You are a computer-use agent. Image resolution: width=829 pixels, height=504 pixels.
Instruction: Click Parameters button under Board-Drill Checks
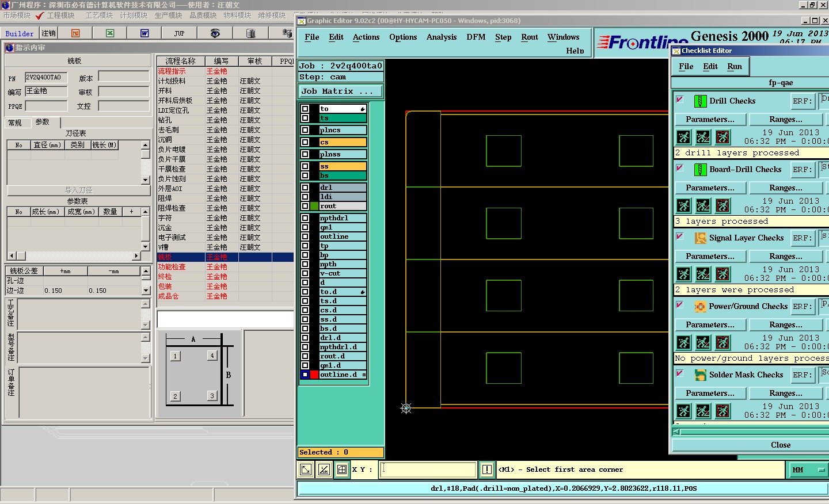(710, 188)
